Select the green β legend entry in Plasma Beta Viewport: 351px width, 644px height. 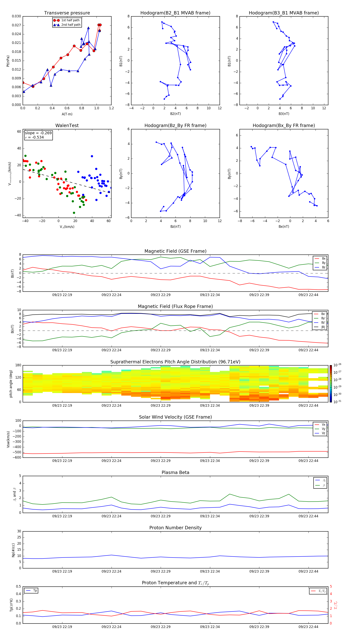[x=320, y=485]
